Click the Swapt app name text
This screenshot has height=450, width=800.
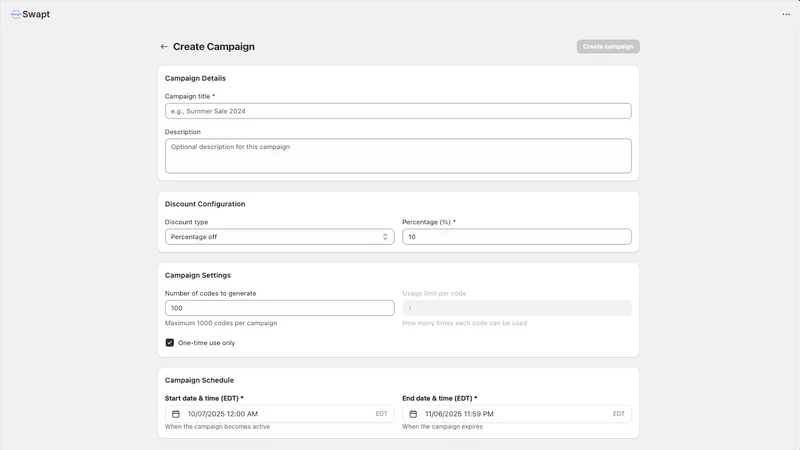36,14
